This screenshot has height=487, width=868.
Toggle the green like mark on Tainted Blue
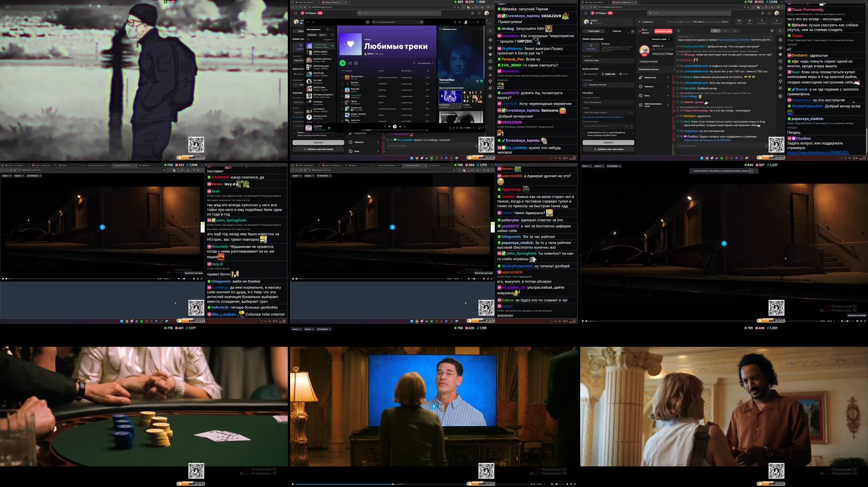(481, 81)
